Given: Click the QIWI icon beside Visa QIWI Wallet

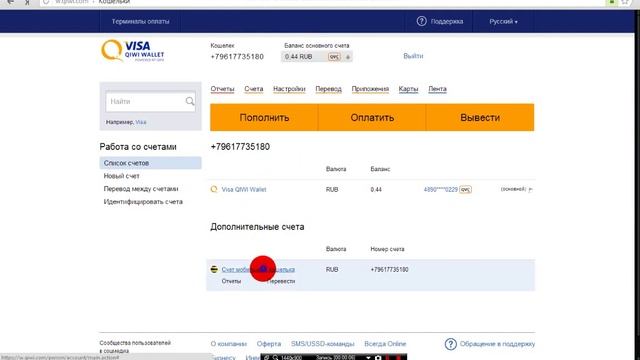Looking at the screenshot, I should [x=214, y=189].
